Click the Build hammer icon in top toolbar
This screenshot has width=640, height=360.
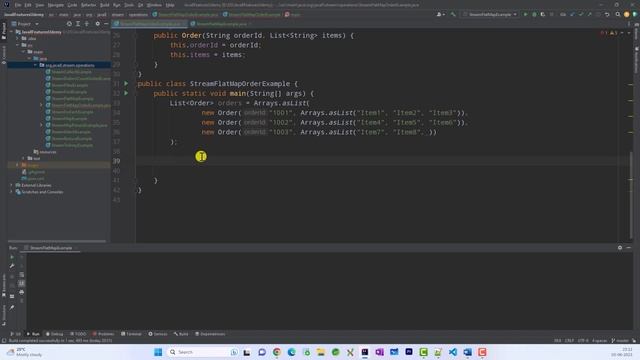tap(453, 14)
